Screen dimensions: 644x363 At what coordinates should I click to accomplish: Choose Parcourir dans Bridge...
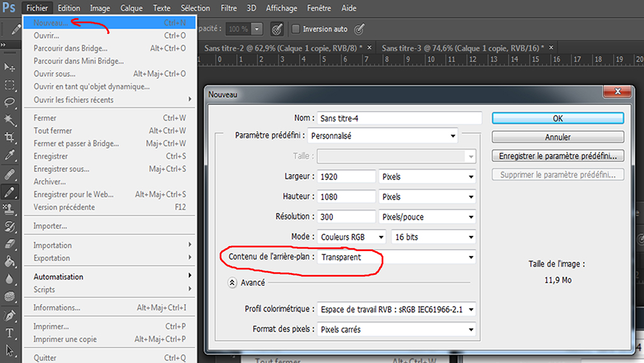(x=109, y=48)
